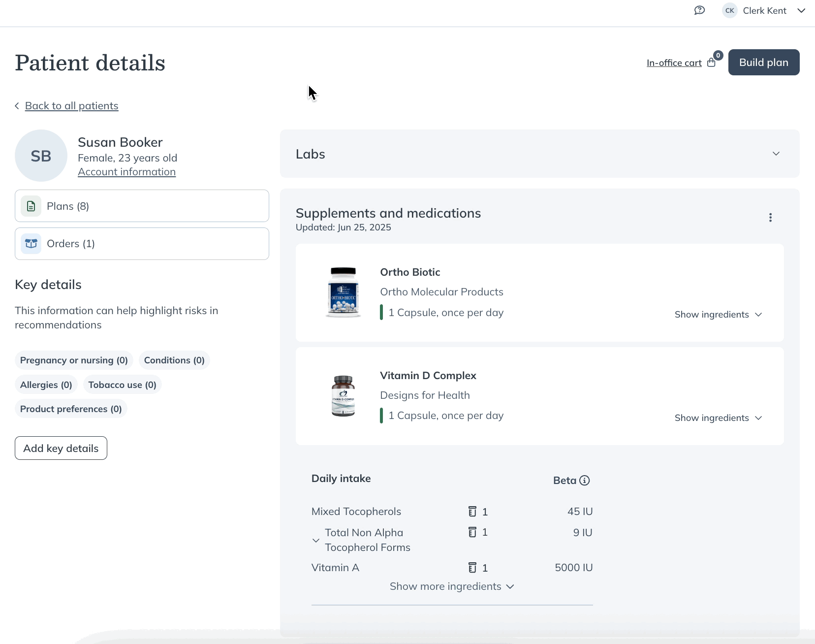
Task: Click the in-office cart bag icon
Action: pyautogui.click(x=711, y=63)
